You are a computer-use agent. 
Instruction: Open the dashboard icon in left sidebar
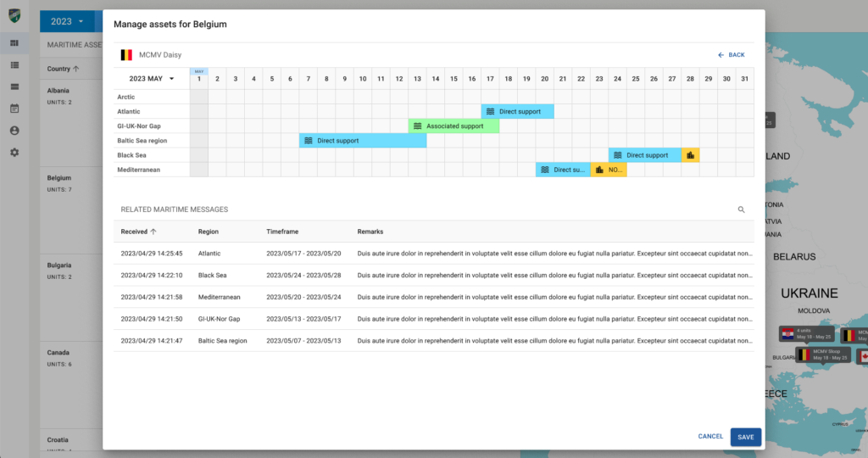tap(14, 42)
